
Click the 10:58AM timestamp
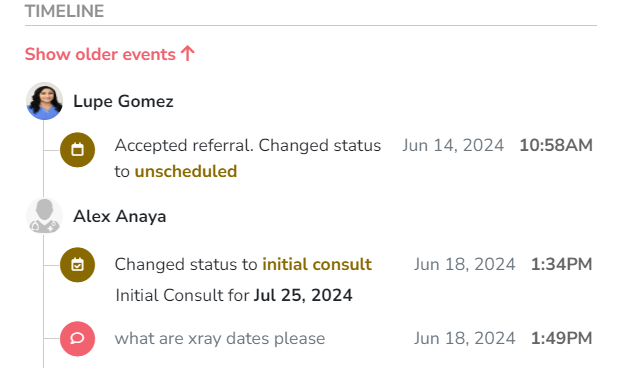556,145
